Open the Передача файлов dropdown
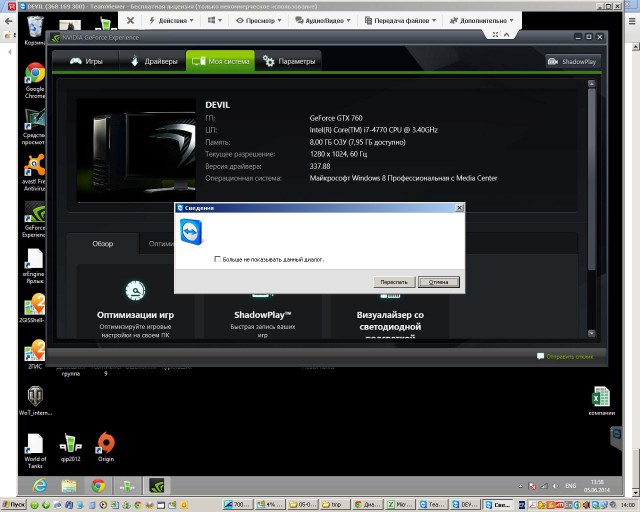 point(400,20)
